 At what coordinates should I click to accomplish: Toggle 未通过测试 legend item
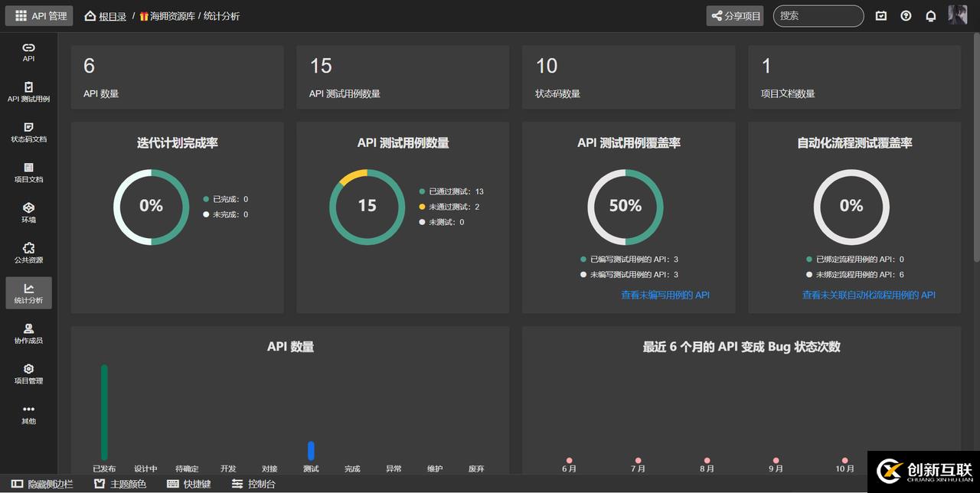point(449,207)
